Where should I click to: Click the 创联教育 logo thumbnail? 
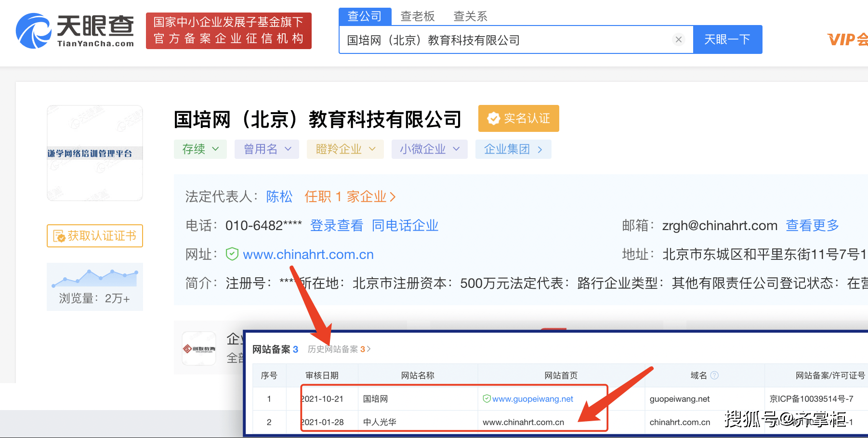(199, 348)
